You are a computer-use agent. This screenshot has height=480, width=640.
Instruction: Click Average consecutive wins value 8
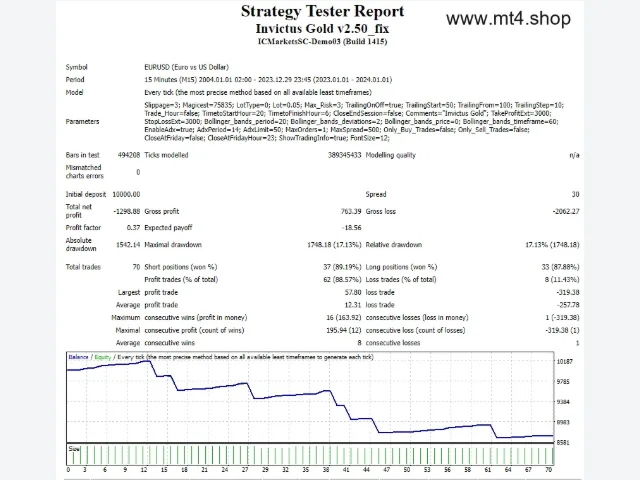point(360,343)
